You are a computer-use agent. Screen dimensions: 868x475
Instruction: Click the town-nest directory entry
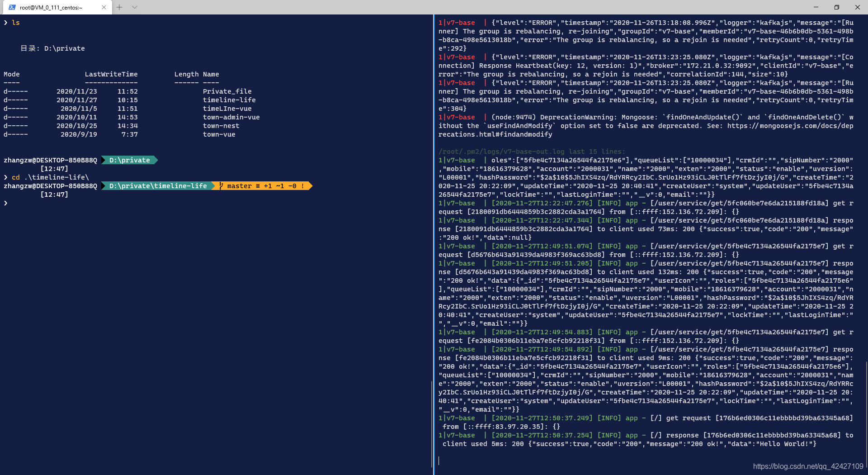221,126
